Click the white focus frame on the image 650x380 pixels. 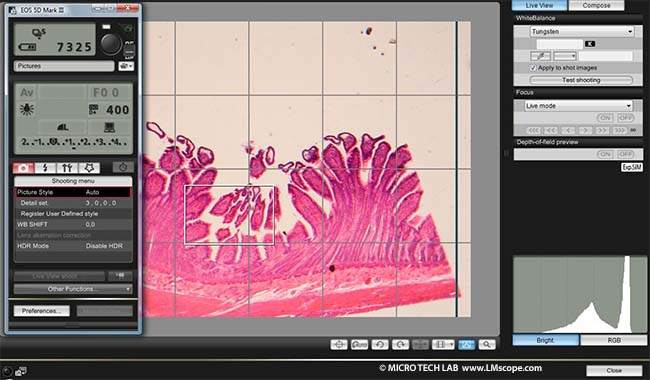coord(229,215)
